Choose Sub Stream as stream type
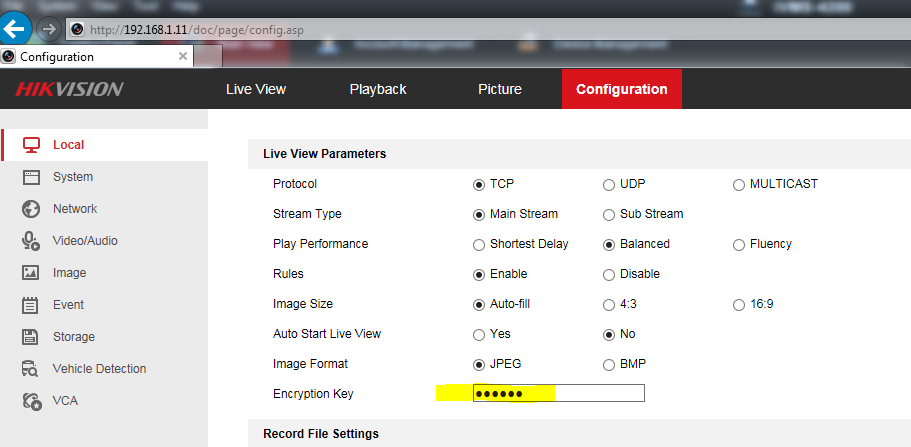The image size is (911, 447). pyautogui.click(x=609, y=214)
